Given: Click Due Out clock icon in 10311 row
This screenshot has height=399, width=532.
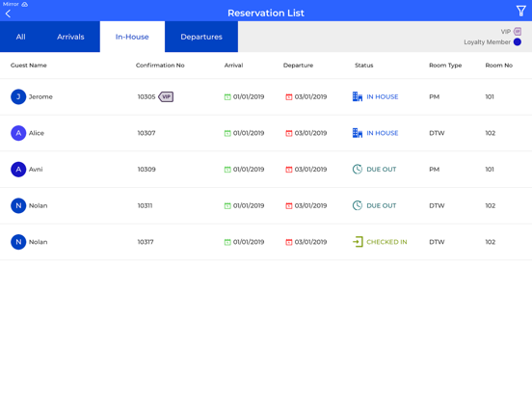Looking at the screenshot, I should pyautogui.click(x=358, y=205).
